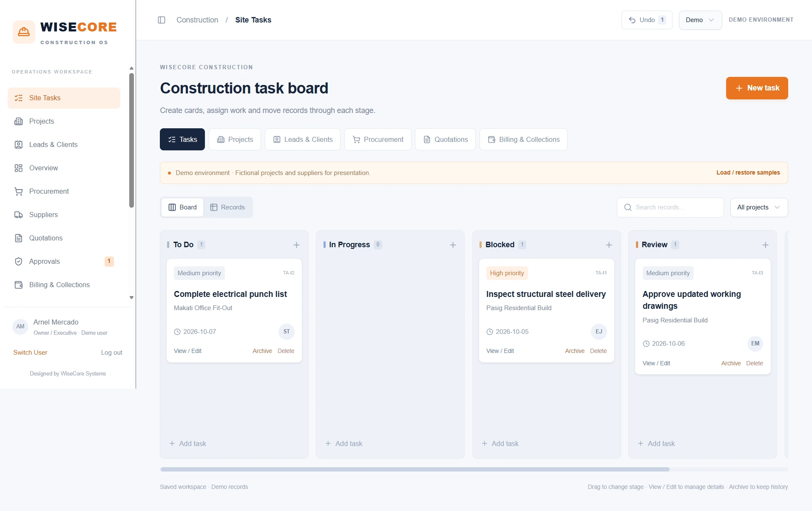Click the Approvals badge showing 1
The height and width of the screenshot is (511, 812).
pos(109,261)
